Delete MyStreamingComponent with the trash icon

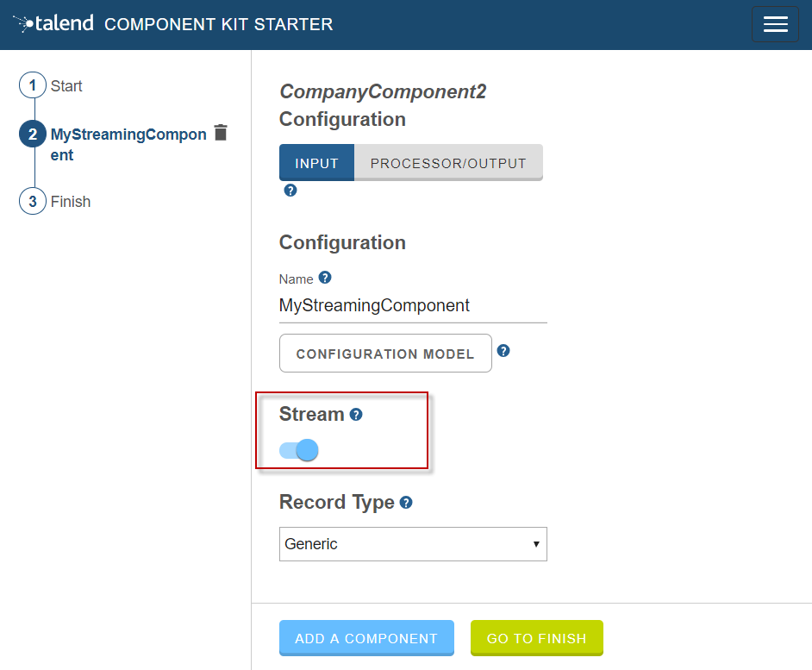click(221, 133)
